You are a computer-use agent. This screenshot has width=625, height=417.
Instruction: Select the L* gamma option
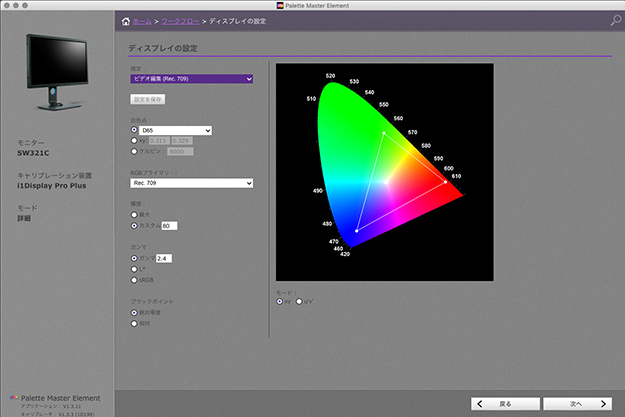[135, 269]
